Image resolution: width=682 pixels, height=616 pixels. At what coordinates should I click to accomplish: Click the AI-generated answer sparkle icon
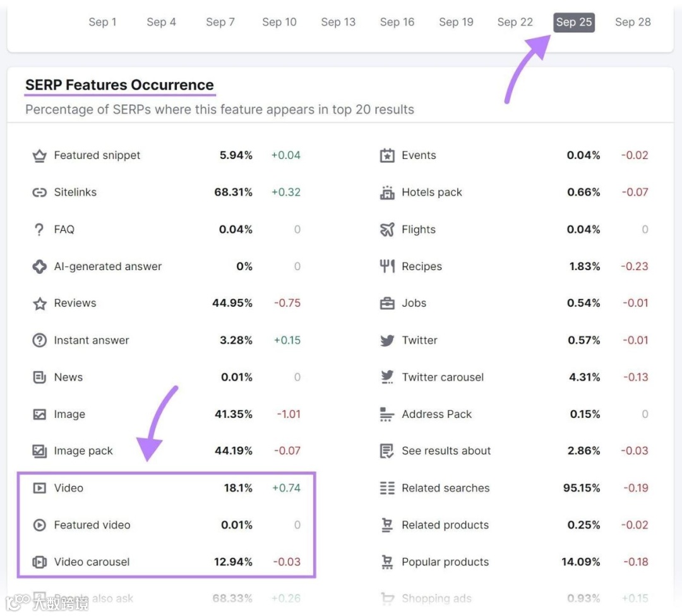(x=40, y=266)
